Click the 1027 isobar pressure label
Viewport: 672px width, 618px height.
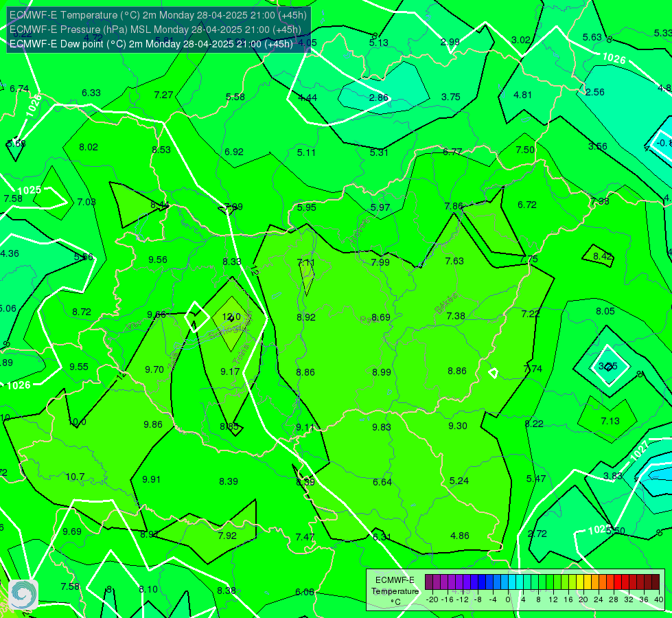point(639,451)
